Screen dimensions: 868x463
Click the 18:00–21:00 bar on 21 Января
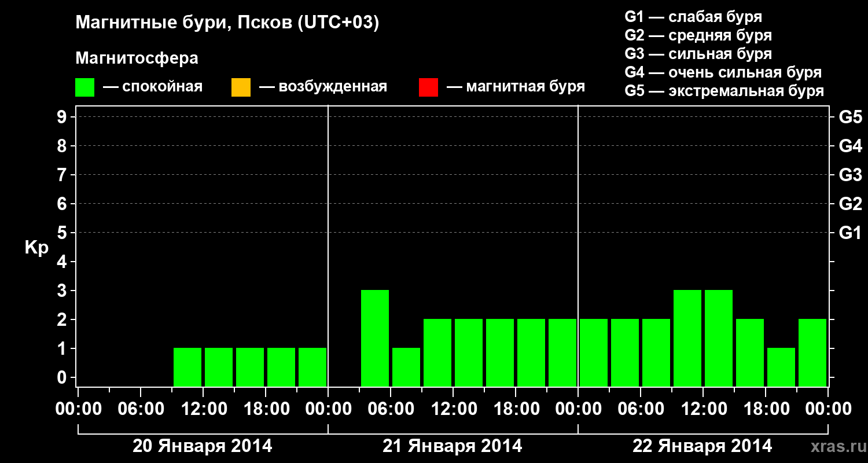531,352
